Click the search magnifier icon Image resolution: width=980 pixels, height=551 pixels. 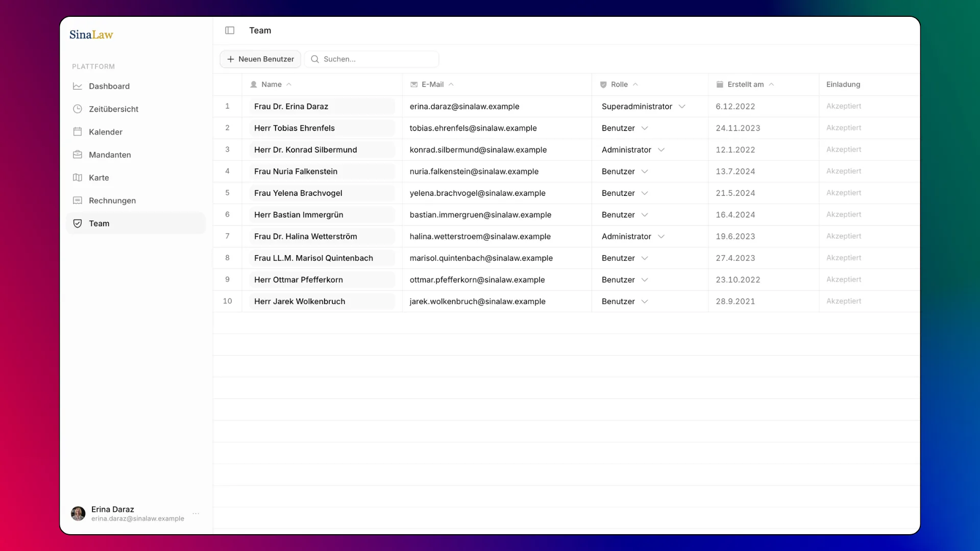315,59
